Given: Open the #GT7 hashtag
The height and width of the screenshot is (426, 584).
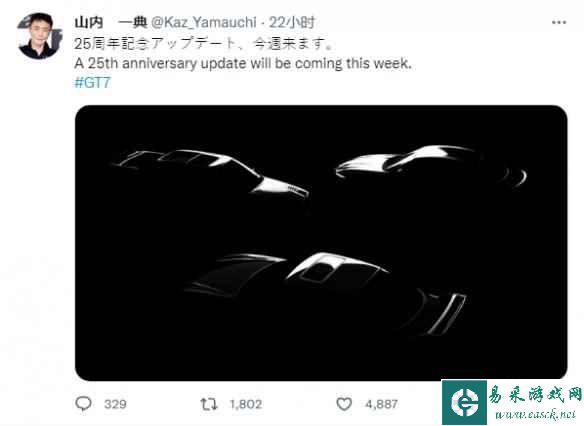Looking at the screenshot, I should pyautogui.click(x=92, y=82).
